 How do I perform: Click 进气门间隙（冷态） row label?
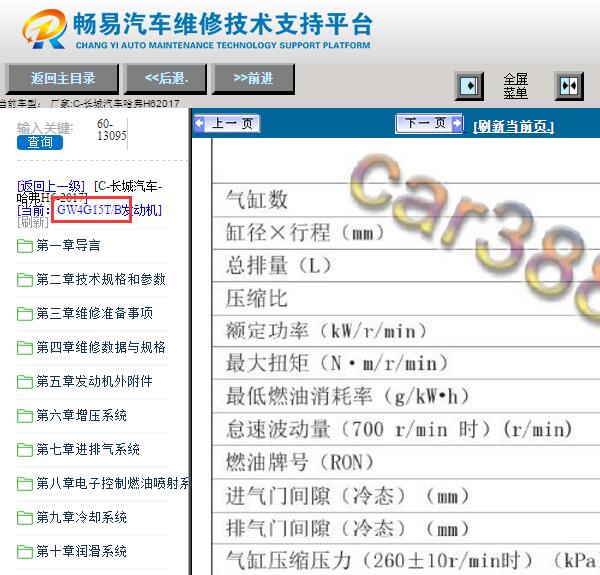(x=347, y=496)
